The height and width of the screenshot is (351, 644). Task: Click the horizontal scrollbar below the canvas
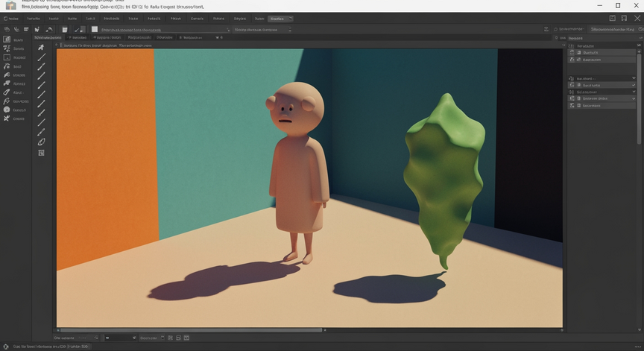pyautogui.click(x=191, y=329)
